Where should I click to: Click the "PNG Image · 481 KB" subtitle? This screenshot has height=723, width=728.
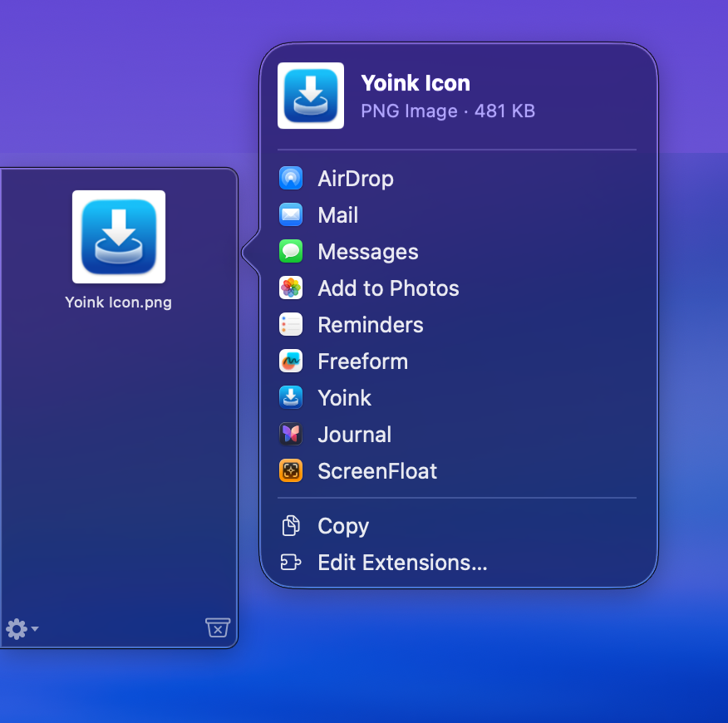[448, 111]
